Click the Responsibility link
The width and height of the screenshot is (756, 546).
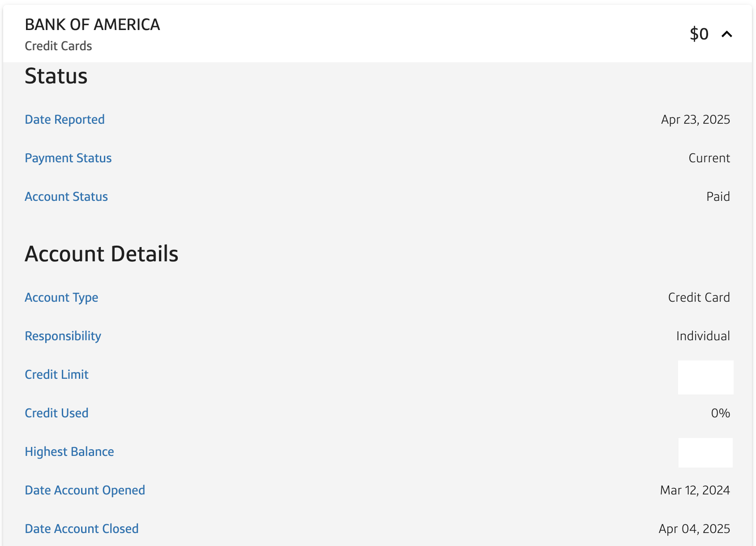63,336
